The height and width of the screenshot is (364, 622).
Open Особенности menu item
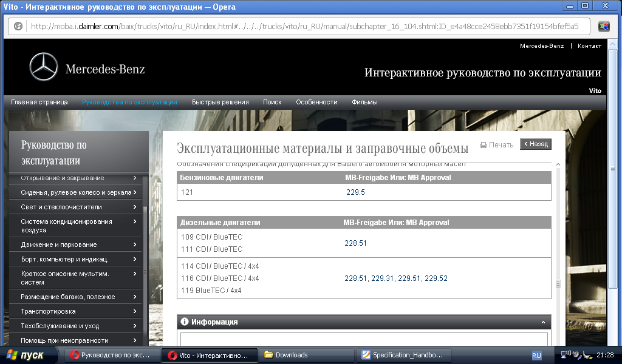316,102
